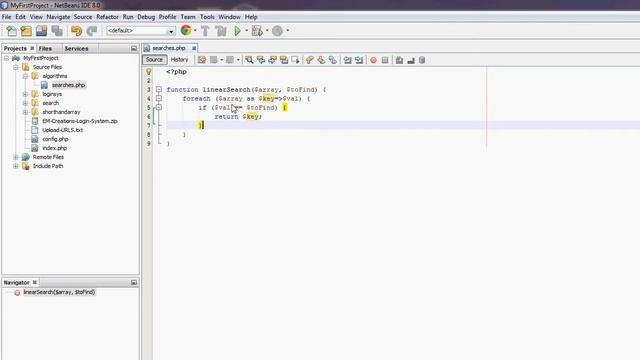Click the Clean and Build icon

click(221, 31)
